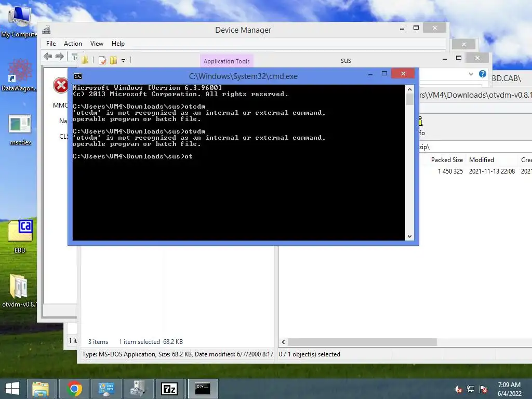Viewport: 532px width, 399px height.
Task: Close the cmd.exe window
Action: click(x=403, y=73)
